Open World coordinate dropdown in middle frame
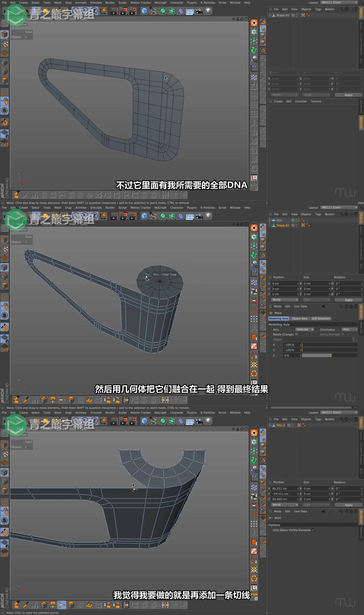Viewport: 364px width, 615px height. pyautogui.click(x=285, y=300)
